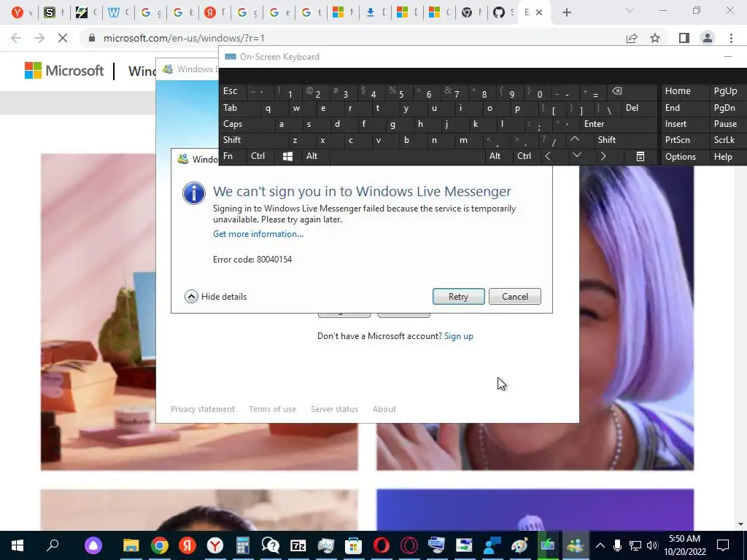Toggle the left Ctrl key on On-Screen Keyboard
This screenshot has width=747, height=560.
(260, 156)
